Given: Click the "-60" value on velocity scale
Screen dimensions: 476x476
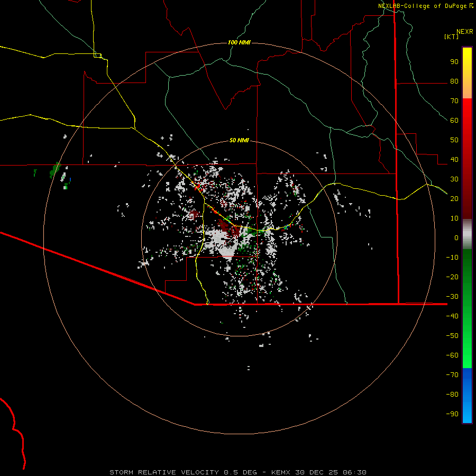Looking at the screenshot, I should (x=452, y=355).
